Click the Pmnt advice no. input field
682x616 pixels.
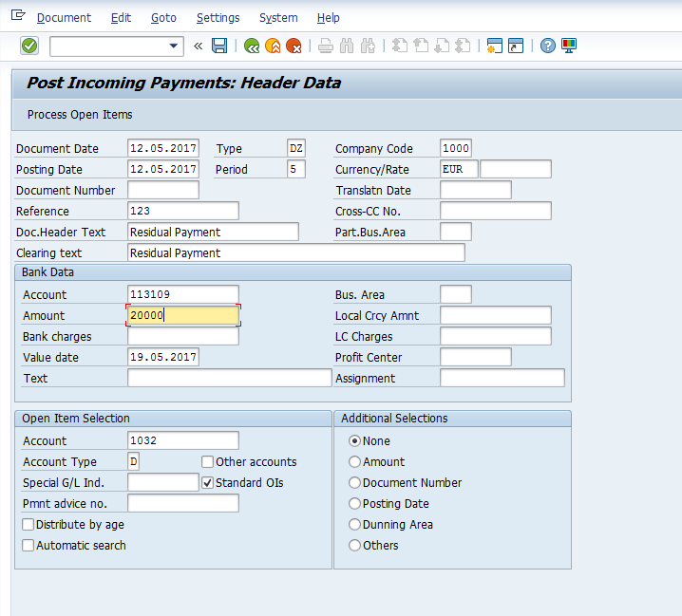(182, 504)
